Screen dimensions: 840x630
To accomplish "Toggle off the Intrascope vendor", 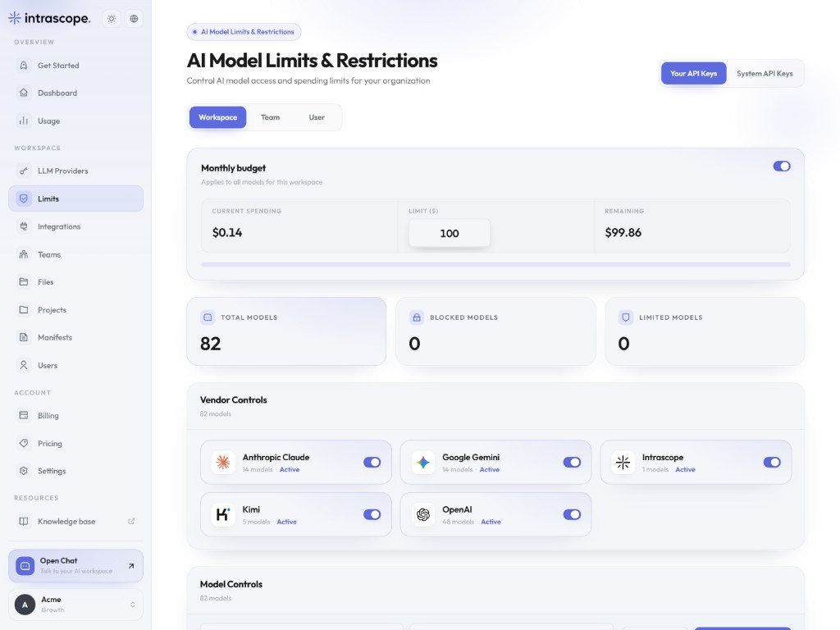I will pos(772,463).
